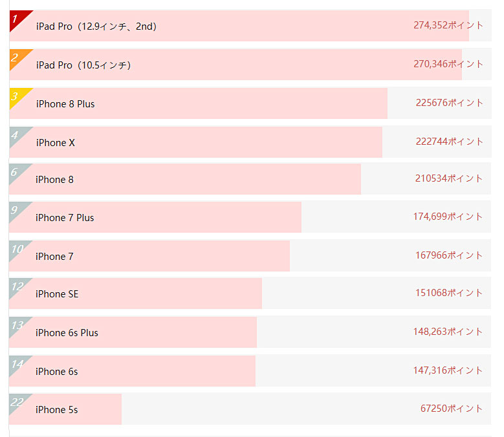Viewport: 504px width, 437px height.
Task: Click the gray rank 22 badge
Action: (x=17, y=402)
